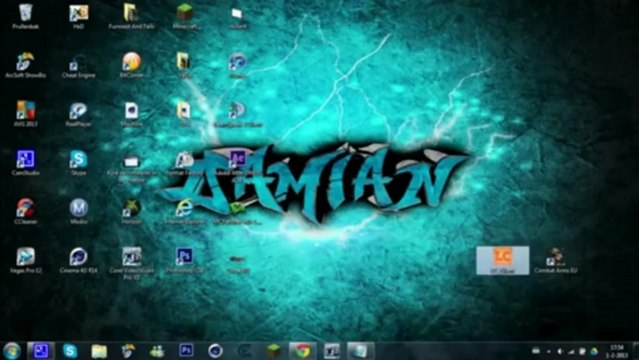Select the Horizon Xbox desktop shortcut

tap(131, 211)
